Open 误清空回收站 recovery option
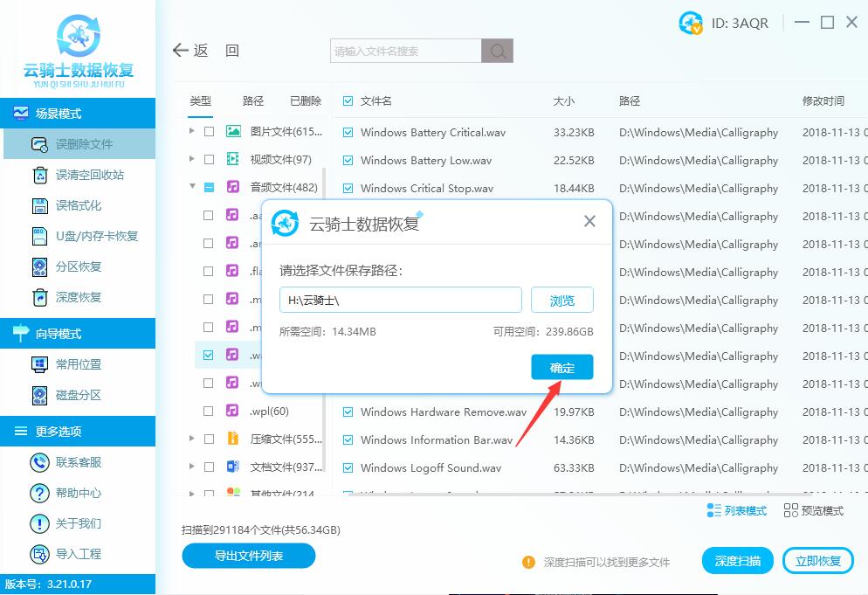This screenshot has height=595, width=868. pos(79,175)
